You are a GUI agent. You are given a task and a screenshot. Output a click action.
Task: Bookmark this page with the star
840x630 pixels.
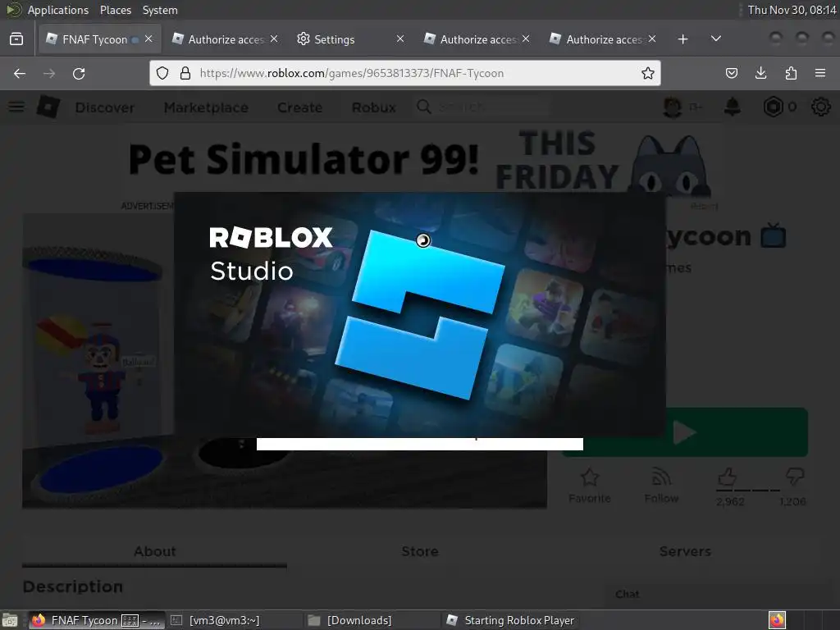click(648, 73)
